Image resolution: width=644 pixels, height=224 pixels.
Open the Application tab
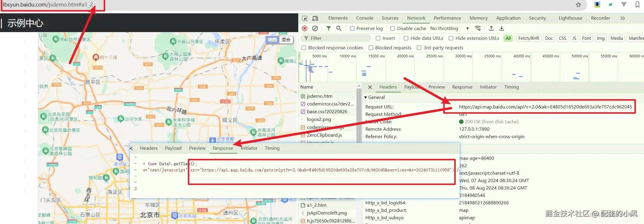(508, 18)
